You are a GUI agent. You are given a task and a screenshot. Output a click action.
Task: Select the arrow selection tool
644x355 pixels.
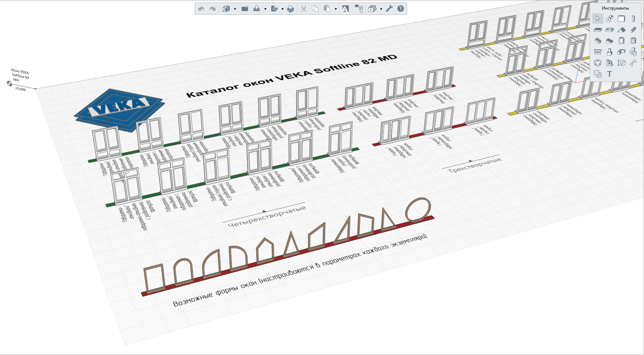(x=598, y=19)
